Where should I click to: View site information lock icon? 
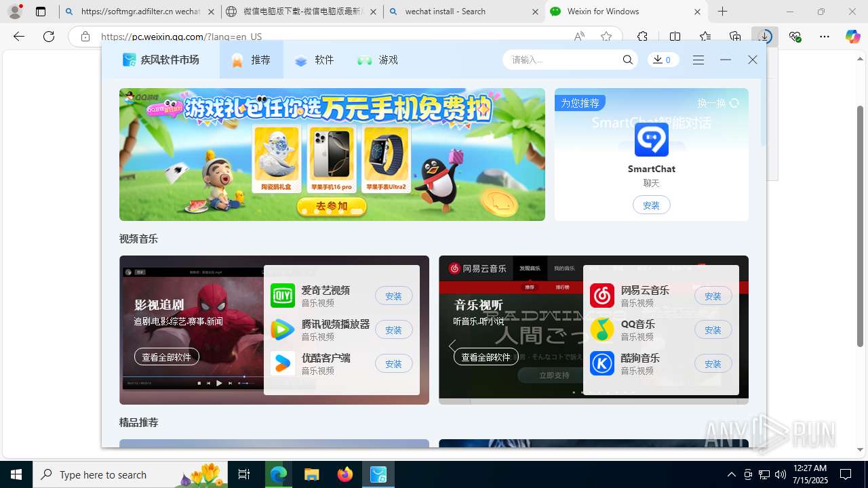[x=85, y=37]
